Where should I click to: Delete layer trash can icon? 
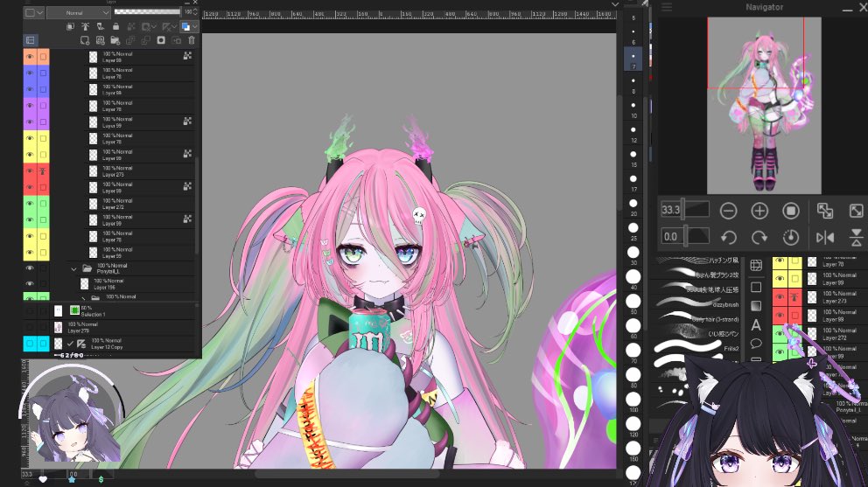(192, 40)
